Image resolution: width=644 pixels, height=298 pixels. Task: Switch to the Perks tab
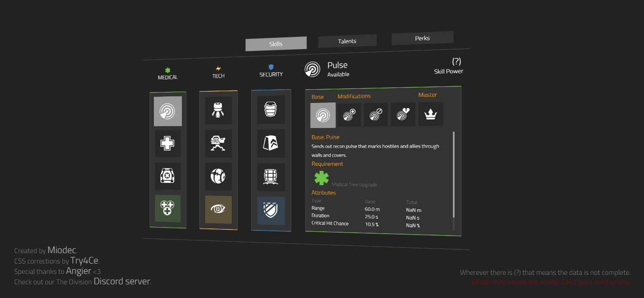point(422,38)
